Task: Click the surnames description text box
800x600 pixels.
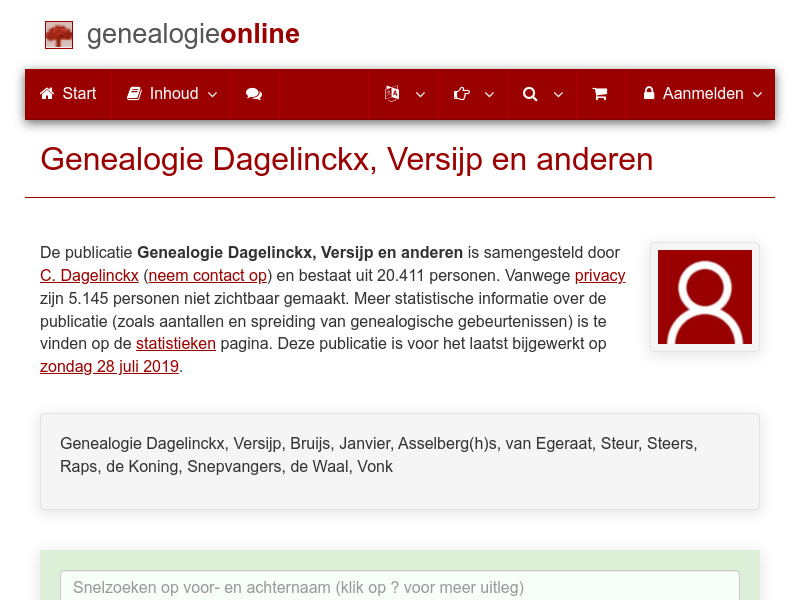Action: (x=400, y=461)
